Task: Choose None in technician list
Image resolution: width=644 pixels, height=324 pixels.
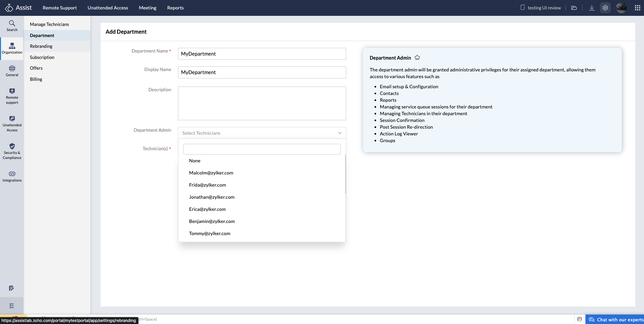Action: click(x=195, y=161)
